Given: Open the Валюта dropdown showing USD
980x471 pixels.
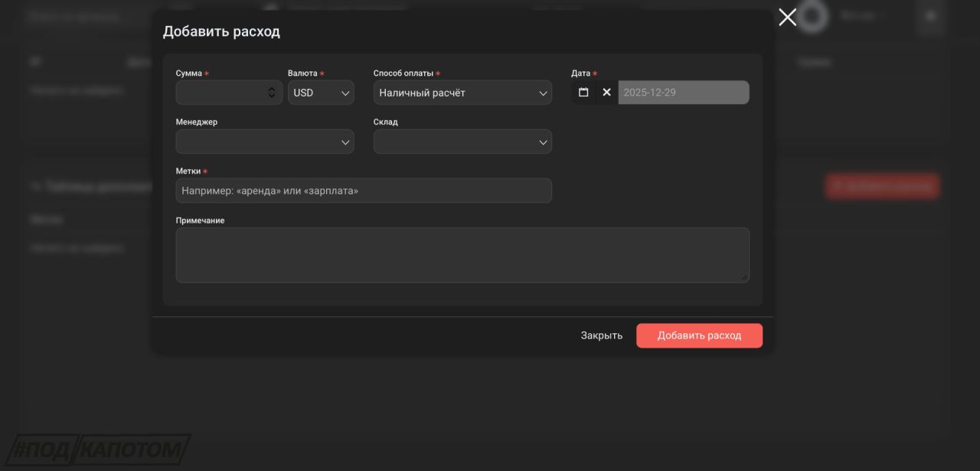Looking at the screenshot, I should tap(321, 93).
